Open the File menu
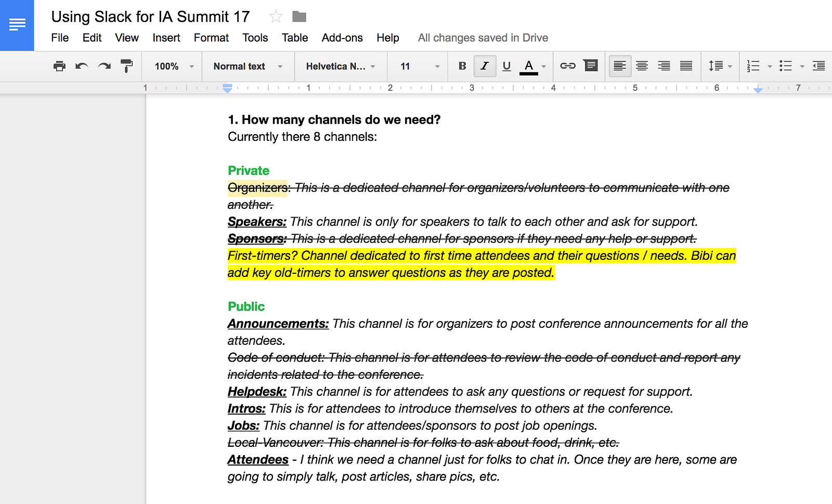The image size is (832, 504). (x=60, y=38)
